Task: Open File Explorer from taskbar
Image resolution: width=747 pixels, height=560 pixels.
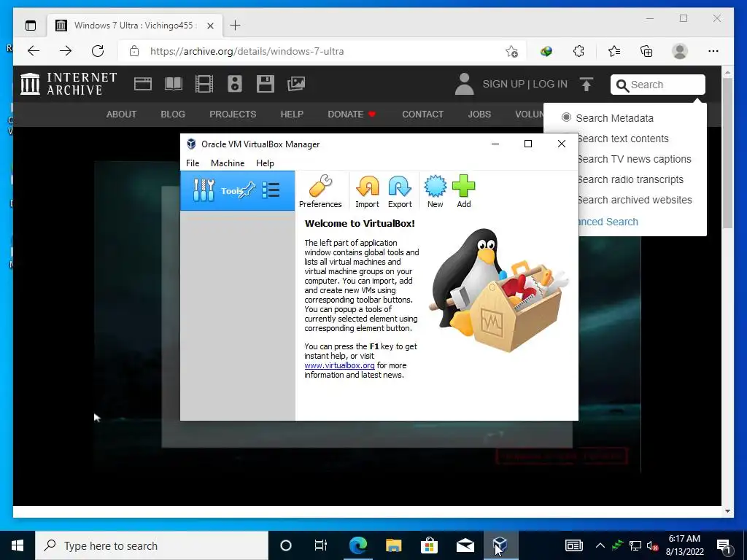Action: coord(393,545)
